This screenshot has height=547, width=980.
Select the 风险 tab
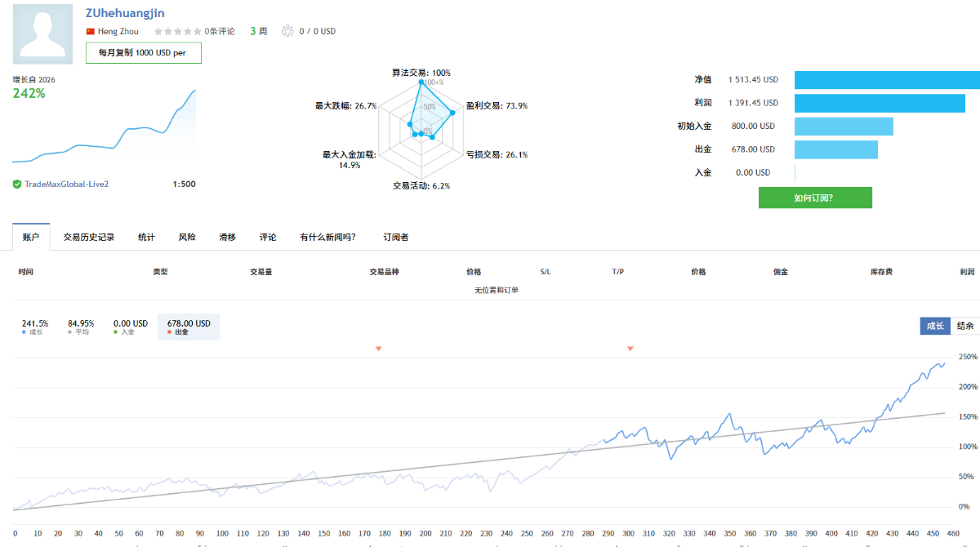[x=187, y=238]
